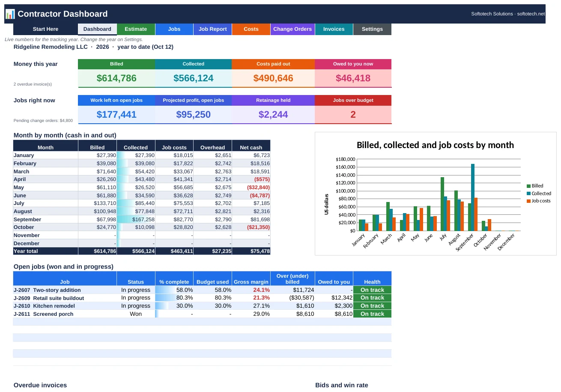The width and height of the screenshot is (561, 392).
Task: Click the Projected profit value $95,250
Action: click(194, 115)
